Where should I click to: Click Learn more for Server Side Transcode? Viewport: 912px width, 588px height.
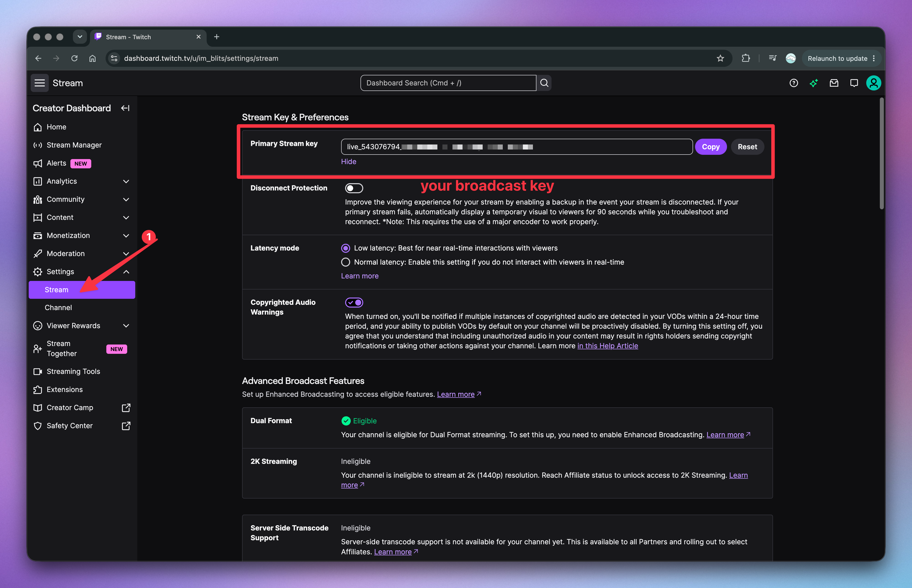point(393,552)
